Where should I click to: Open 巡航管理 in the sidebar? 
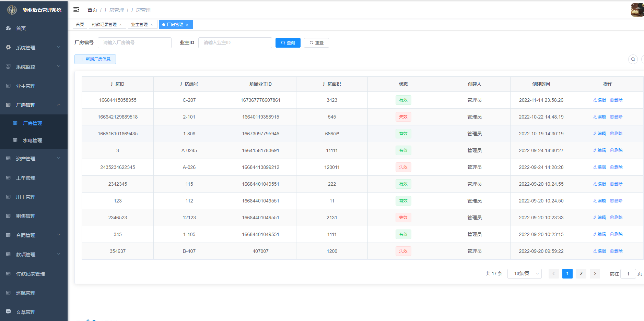click(x=34, y=293)
